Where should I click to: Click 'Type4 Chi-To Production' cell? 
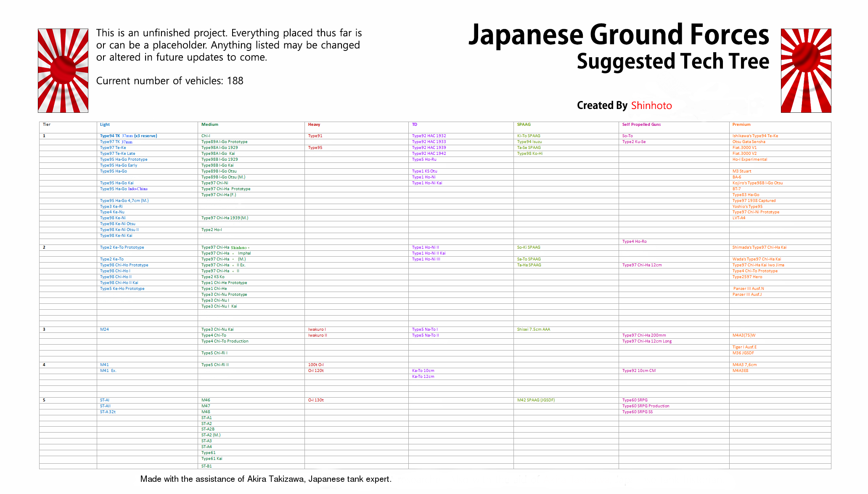pos(225,341)
